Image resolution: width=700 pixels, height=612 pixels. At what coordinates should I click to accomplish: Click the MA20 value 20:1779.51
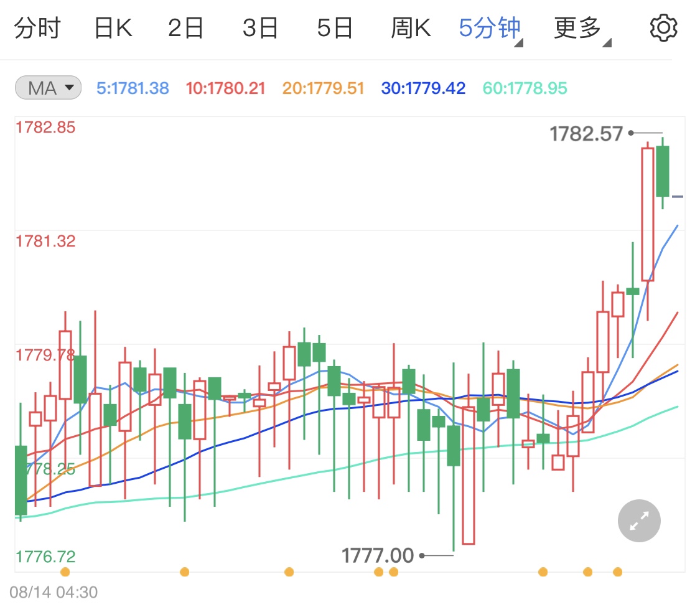click(323, 88)
